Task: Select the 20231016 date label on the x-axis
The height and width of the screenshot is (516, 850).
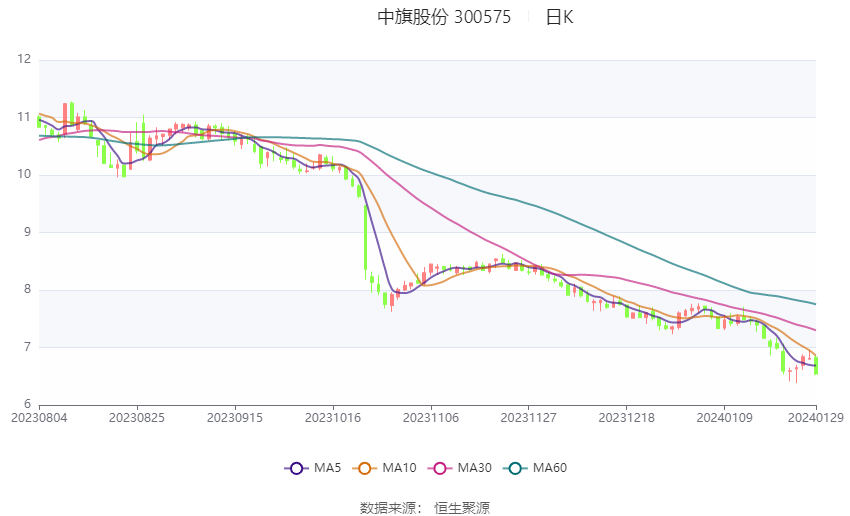Action: click(x=332, y=417)
